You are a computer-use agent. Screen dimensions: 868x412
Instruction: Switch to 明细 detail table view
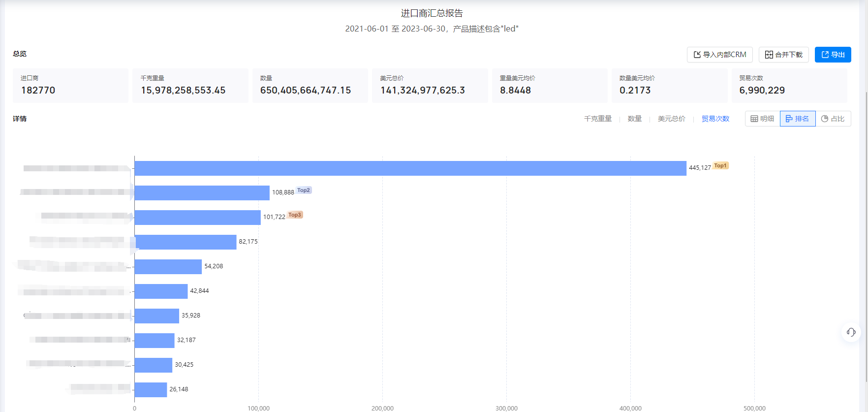click(x=762, y=119)
